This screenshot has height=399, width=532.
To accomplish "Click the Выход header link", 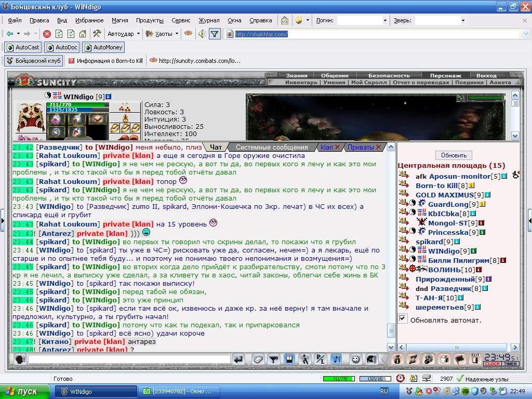I will point(486,75).
